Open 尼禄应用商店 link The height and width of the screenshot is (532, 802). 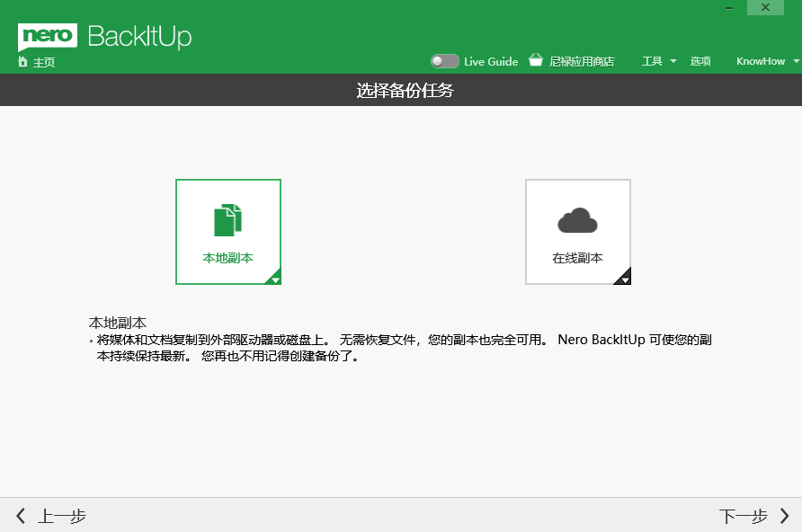click(582, 62)
